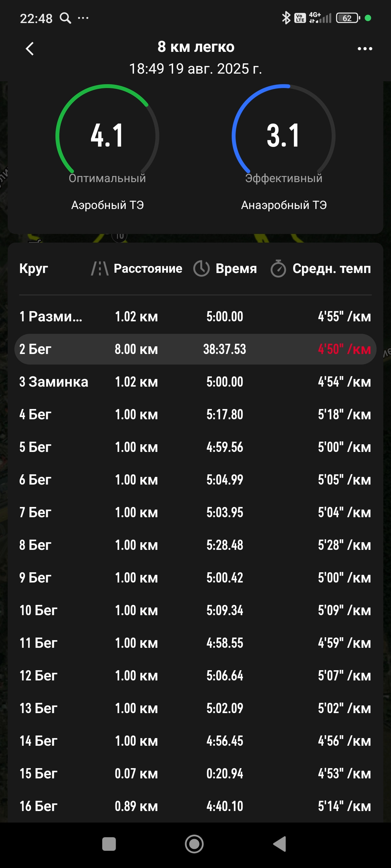Viewport: 391px width, 868px height.
Task: Select lap 3 Заминка row
Action: pyautogui.click(x=195, y=382)
